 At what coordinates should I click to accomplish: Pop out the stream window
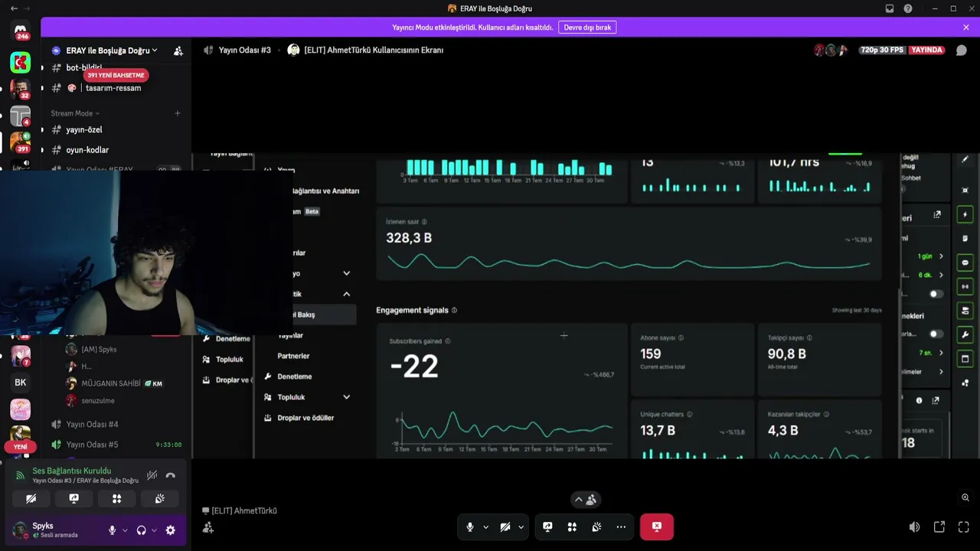939,527
